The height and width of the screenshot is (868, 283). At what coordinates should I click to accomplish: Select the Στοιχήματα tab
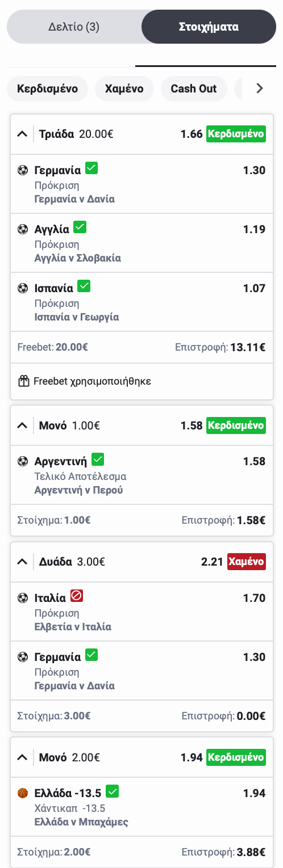(x=209, y=27)
